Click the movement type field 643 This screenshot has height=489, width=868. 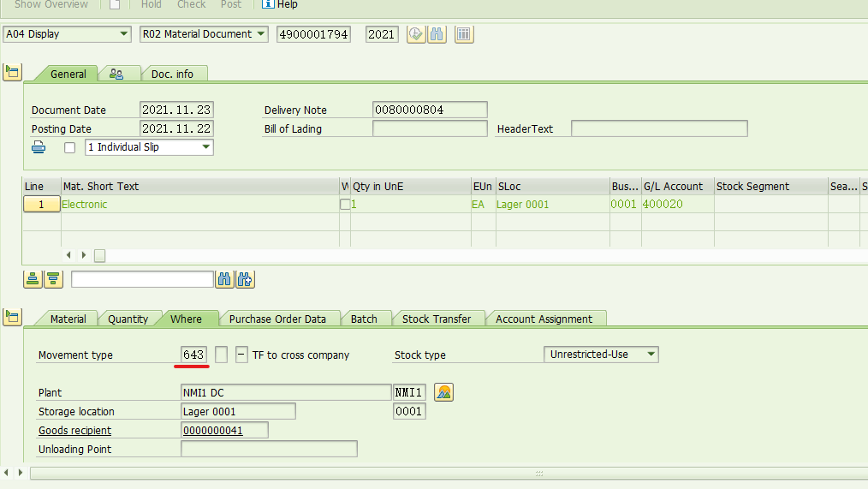(193, 355)
